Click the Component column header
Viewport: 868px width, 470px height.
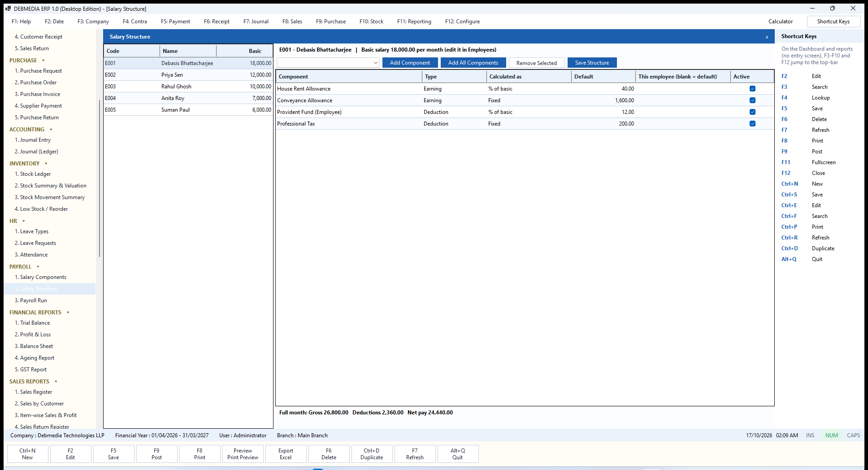349,77
